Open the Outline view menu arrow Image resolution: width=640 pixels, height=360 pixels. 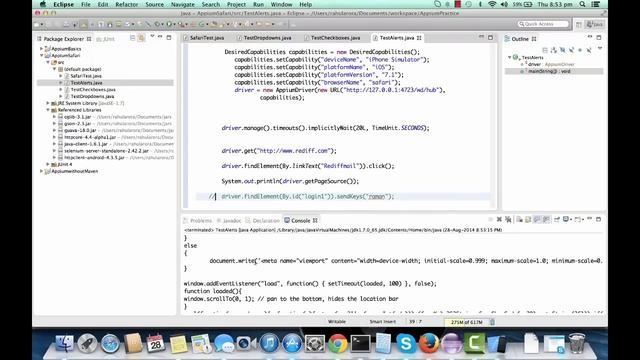[600, 48]
